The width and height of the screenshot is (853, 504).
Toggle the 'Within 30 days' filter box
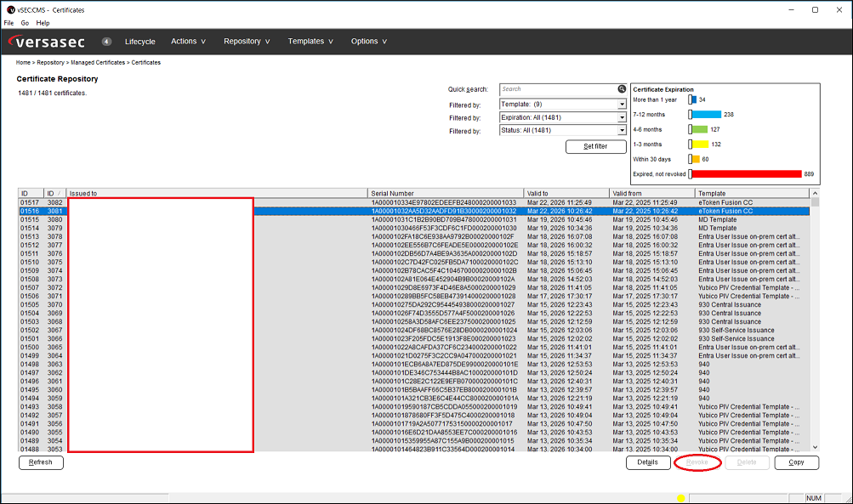pos(690,159)
